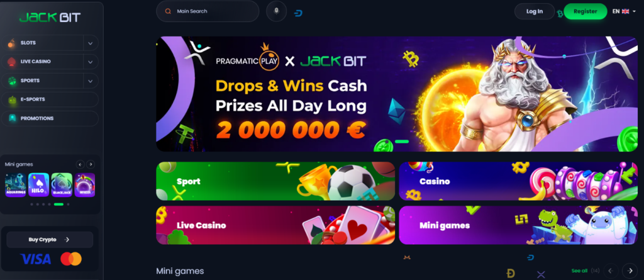Click the JackBit logo

50,17
